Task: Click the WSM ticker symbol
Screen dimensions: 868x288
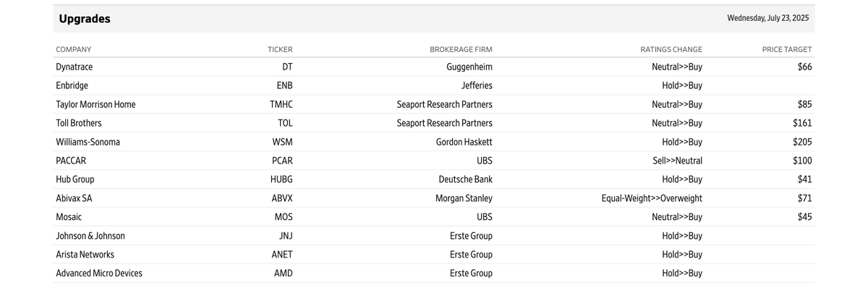Action: pyautogui.click(x=283, y=142)
